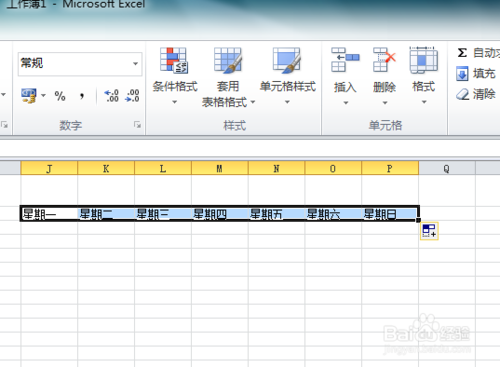
Task: Expand the 删除 dropdown arrow
Action: [385, 103]
